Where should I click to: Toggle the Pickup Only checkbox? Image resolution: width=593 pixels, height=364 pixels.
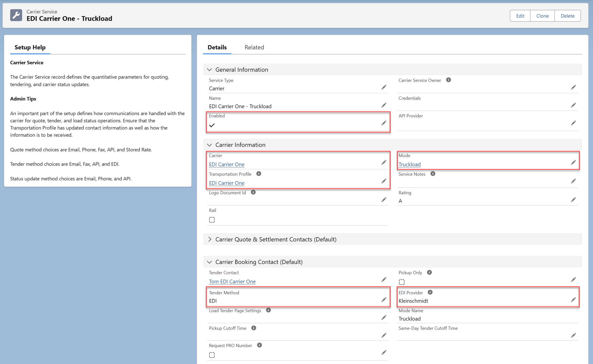tap(402, 282)
